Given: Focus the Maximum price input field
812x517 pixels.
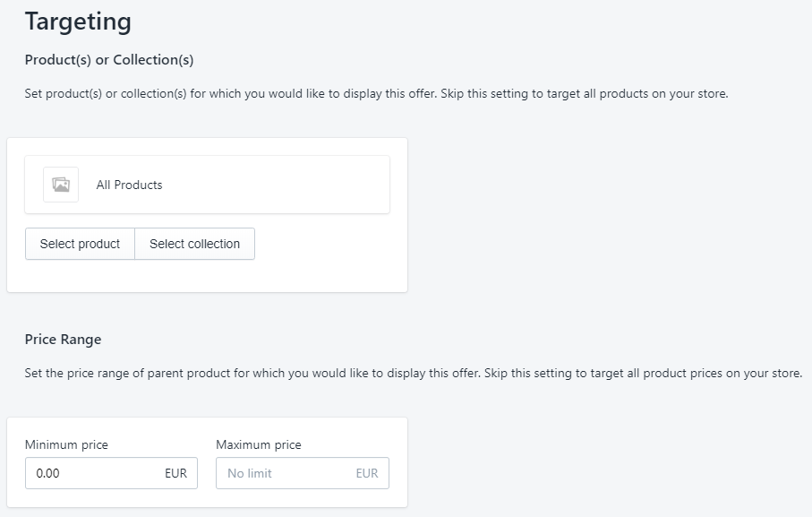Looking at the screenshot, I should click(285, 473).
